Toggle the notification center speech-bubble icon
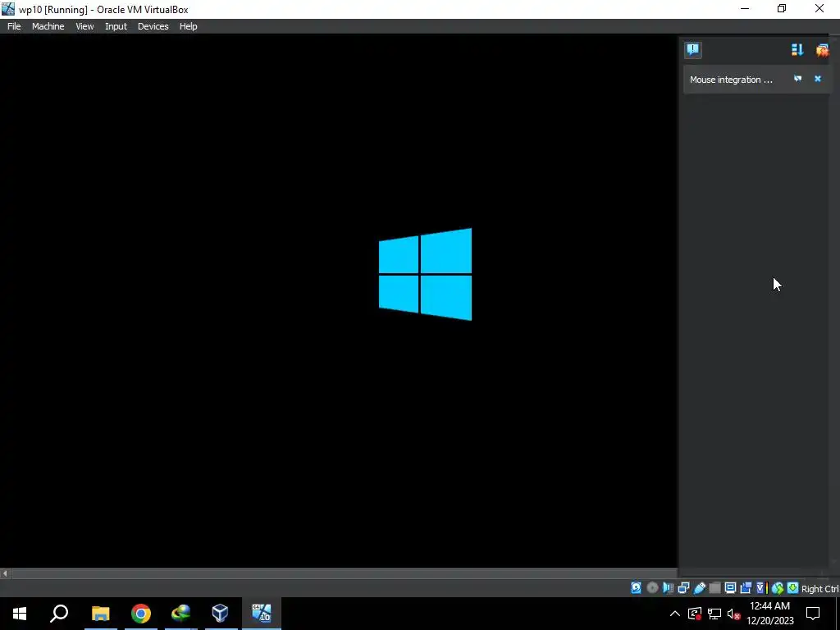Viewport: 840px width, 630px height. coord(692,50)
